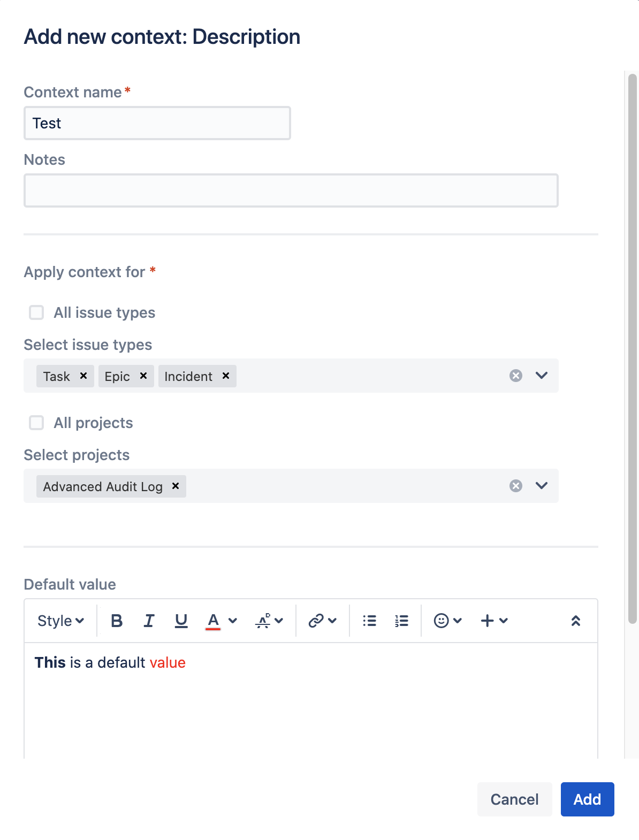Screen dimensions: 639x840
Task: Open the link insertion icon
Action: pyautogui.click(x=322, y=621)
